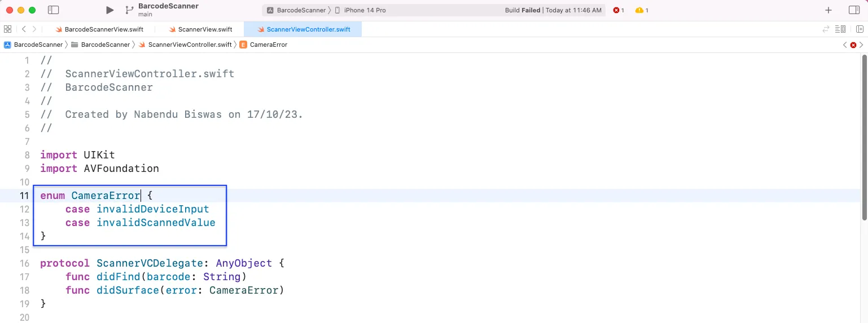This screenshot has width=868, height=323.
Task: Show the yellow warning count indicator
Action: (x=642, y=10)
